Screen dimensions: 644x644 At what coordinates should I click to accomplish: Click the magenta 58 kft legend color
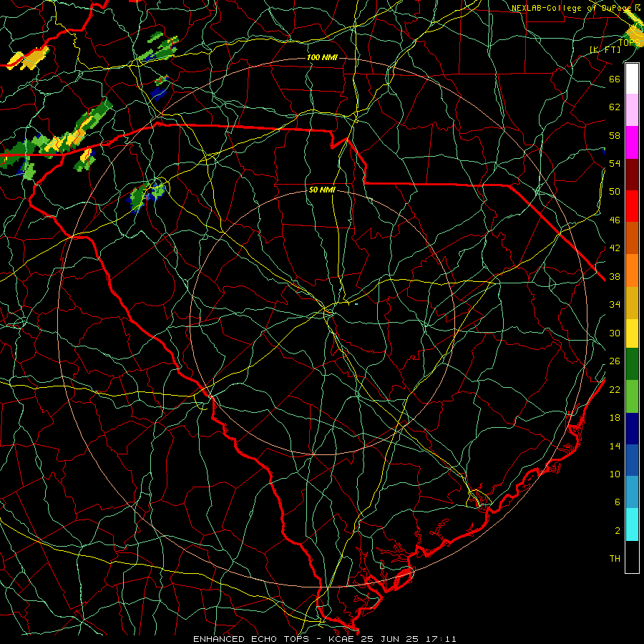(x=632, y=142)
